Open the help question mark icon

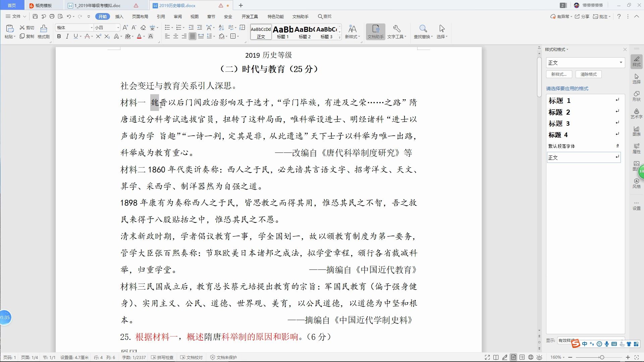tap(619, 16)
